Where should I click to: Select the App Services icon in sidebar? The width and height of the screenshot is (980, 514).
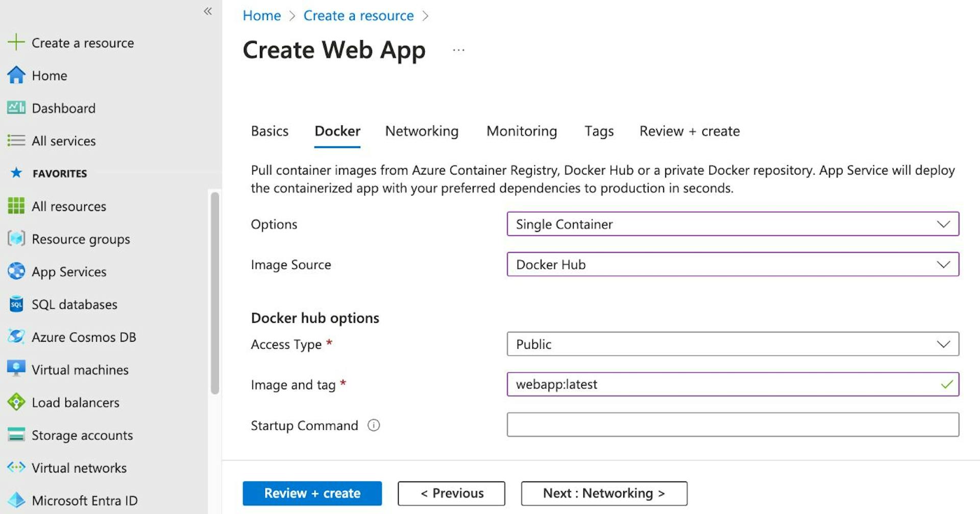16,271
